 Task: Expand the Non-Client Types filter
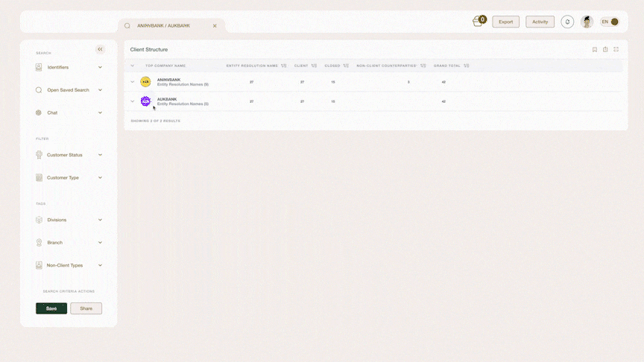100,265
